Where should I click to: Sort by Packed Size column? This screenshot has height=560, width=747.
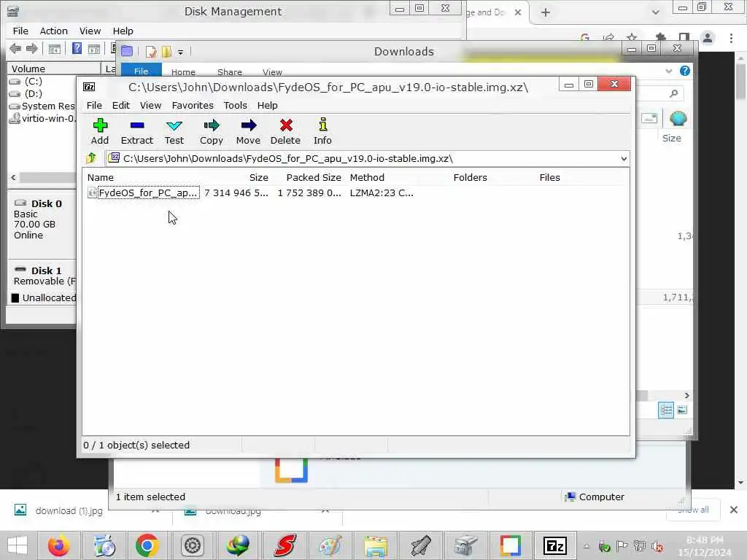click(x=314, y=178)
